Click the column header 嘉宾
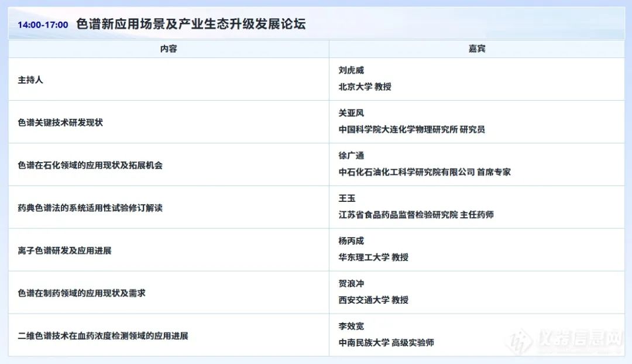632x364 pixels. pos(477,49)
